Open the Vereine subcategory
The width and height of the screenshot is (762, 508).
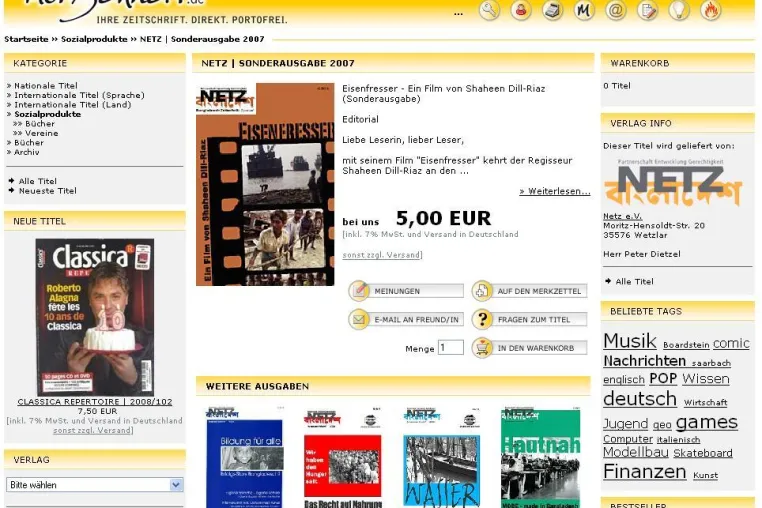(41, 133)
